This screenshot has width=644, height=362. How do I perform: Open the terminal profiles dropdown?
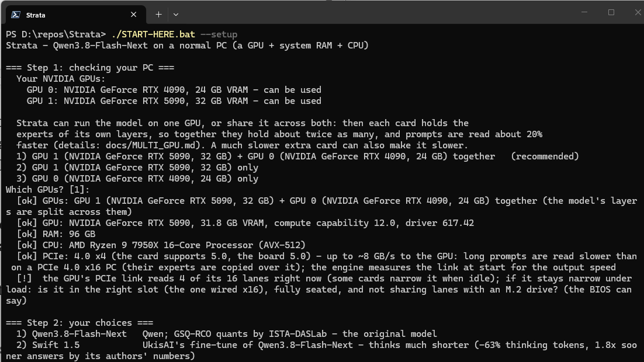176,15
